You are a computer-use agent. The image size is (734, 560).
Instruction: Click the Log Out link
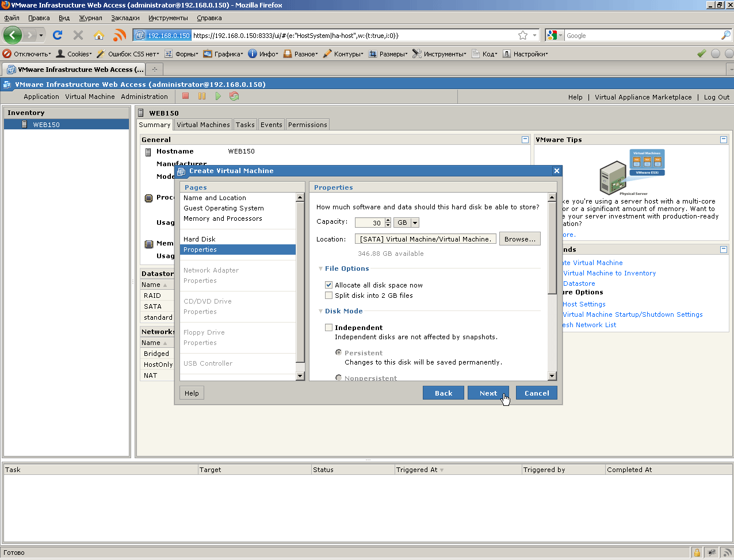coord(717,97)
